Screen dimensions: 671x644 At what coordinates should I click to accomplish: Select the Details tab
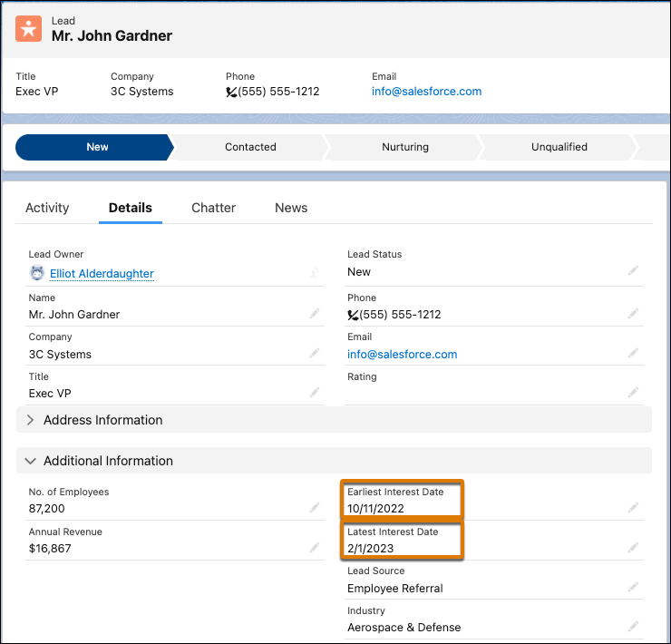130,208
